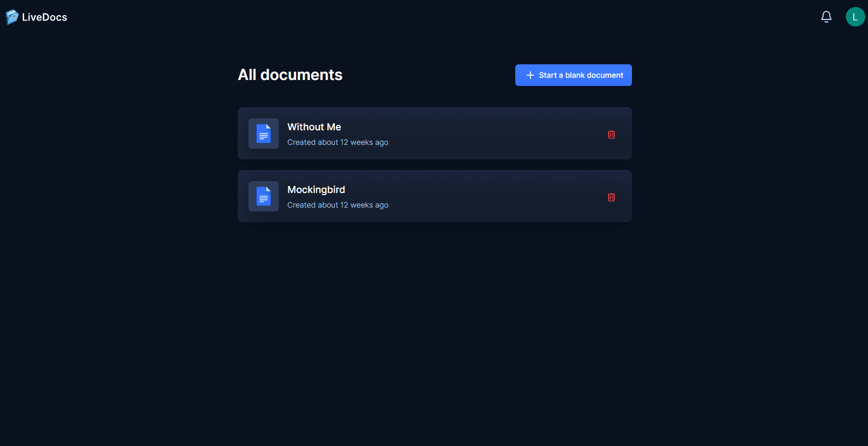Screen dimensions: 868x446
Task: Click the 'blank document' button label text
Action: coord(594,75)
